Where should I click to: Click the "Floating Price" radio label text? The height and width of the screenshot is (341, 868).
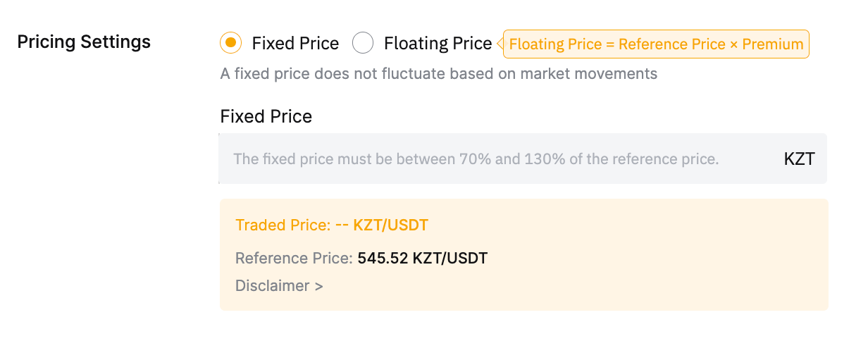[438, 44]
